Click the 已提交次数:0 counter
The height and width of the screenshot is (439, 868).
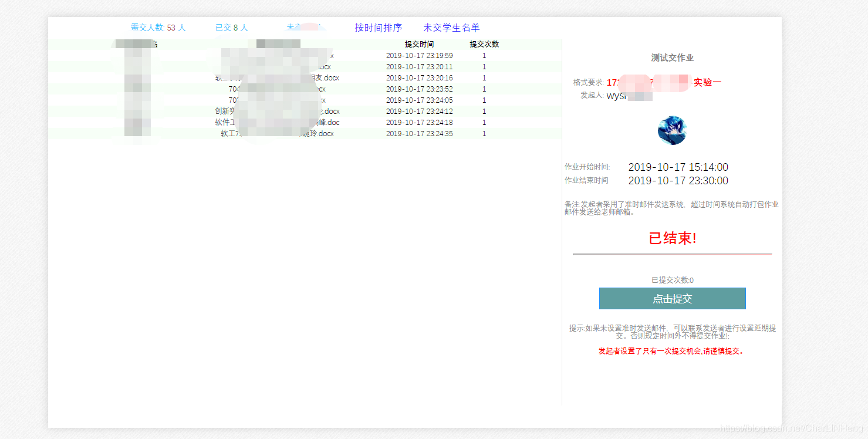[671, 280]
